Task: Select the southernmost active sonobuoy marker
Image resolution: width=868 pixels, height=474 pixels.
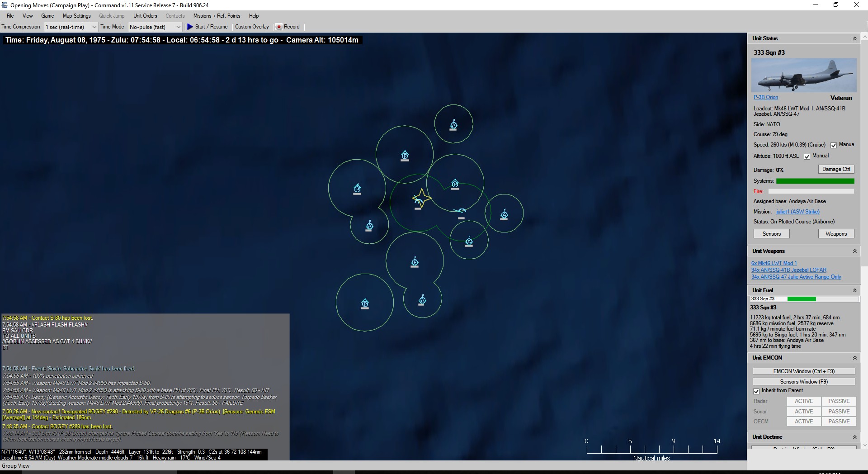Action: point(422,300)
